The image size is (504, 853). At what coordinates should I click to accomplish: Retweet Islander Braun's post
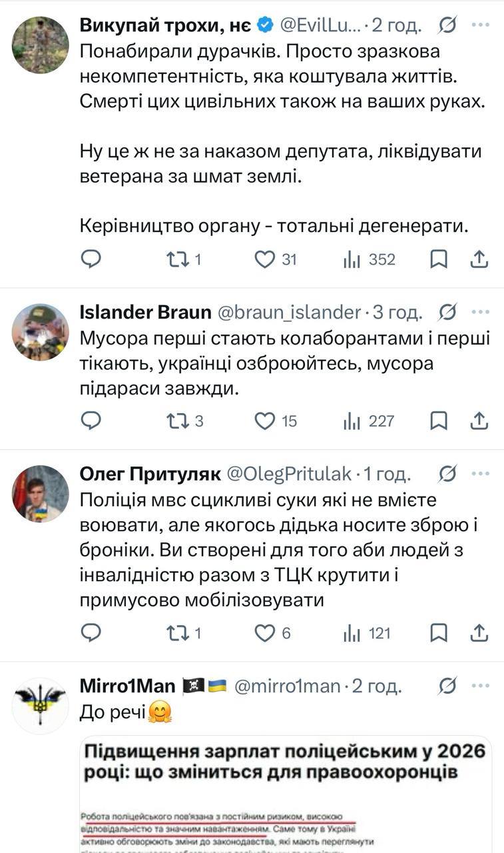176,421
